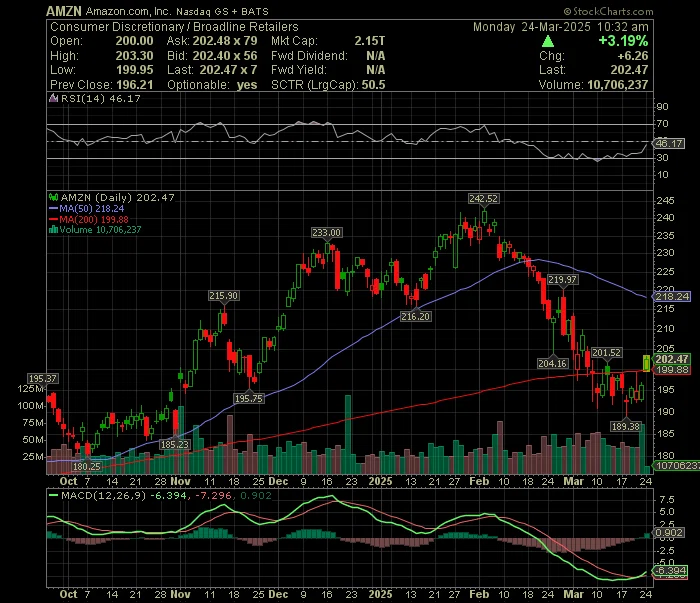Click the Chg value +6.26
Viewport: 700px width, 603px height.
(633, 56)
